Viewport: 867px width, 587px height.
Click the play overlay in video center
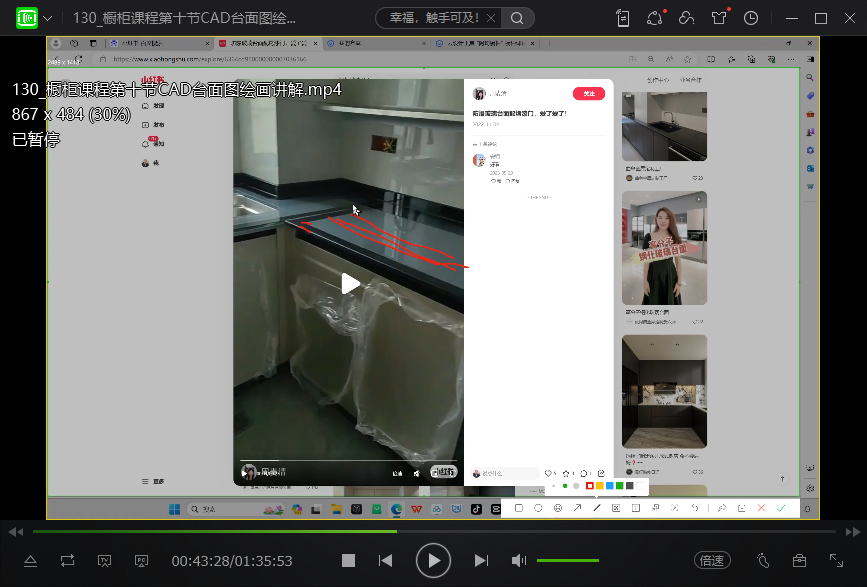pyautogui.click(x=349, y=284)
